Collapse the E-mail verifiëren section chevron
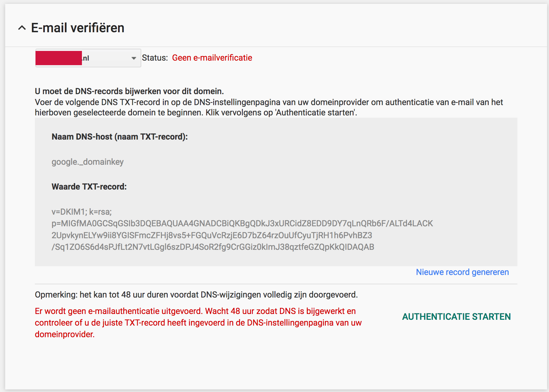 pyautogui.click(x=22, y=28)
